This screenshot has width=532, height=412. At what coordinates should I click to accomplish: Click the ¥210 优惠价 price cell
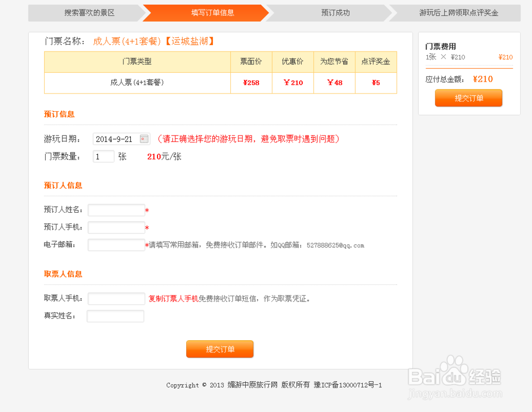click(293, 83)
